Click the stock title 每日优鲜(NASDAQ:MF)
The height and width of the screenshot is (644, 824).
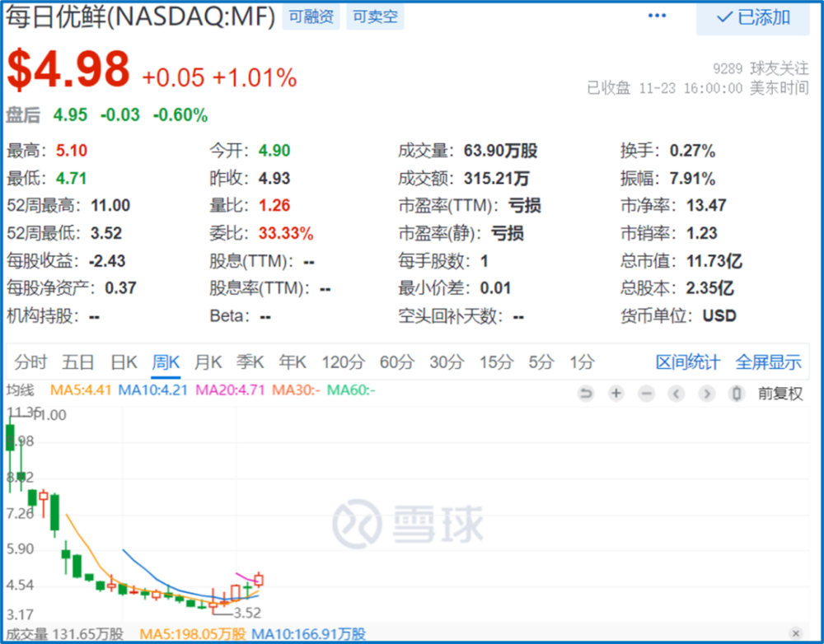(141, 16)
